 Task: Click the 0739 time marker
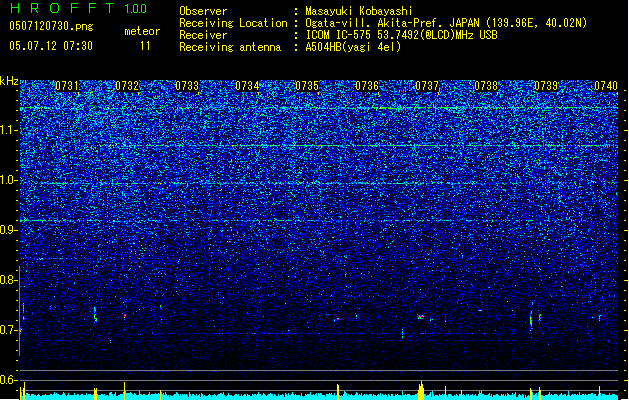[546, 86]
